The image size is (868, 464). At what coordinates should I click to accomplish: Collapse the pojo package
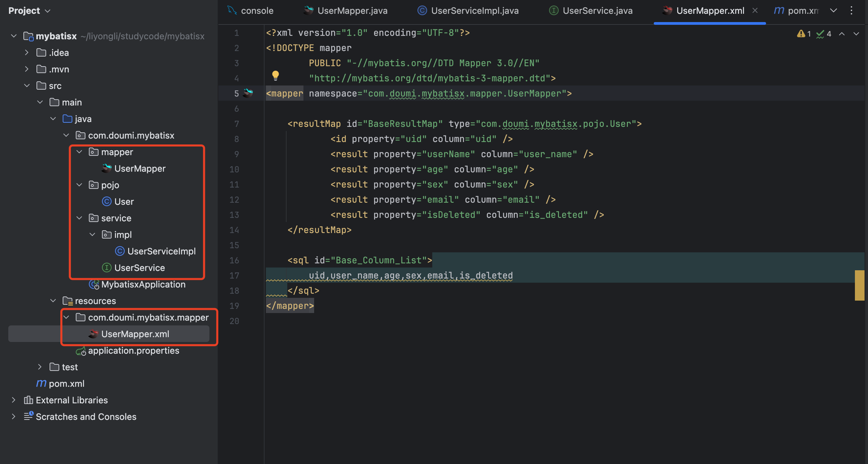79,185
